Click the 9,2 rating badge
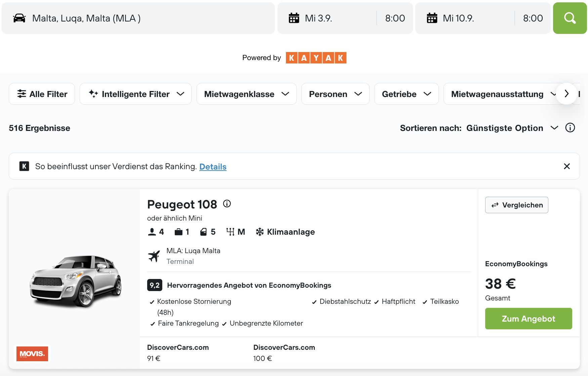 [x=155, y=285]
